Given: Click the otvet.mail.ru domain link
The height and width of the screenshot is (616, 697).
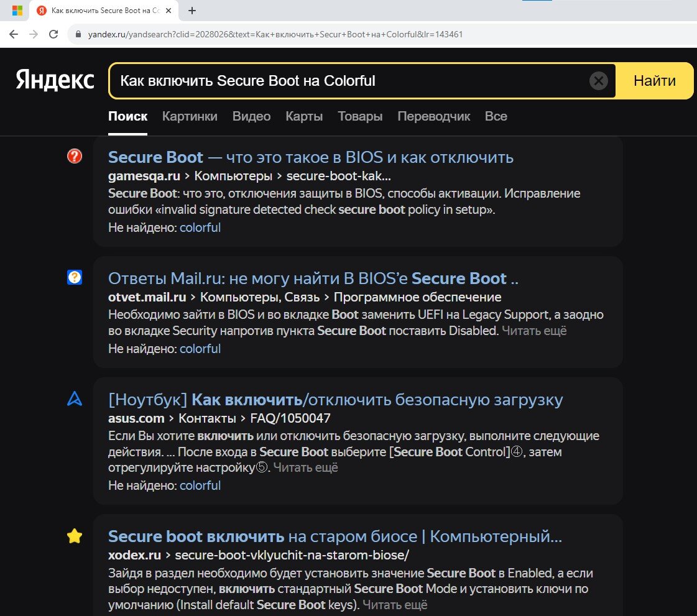Looking at the screenshot, I should click(147, 297).
